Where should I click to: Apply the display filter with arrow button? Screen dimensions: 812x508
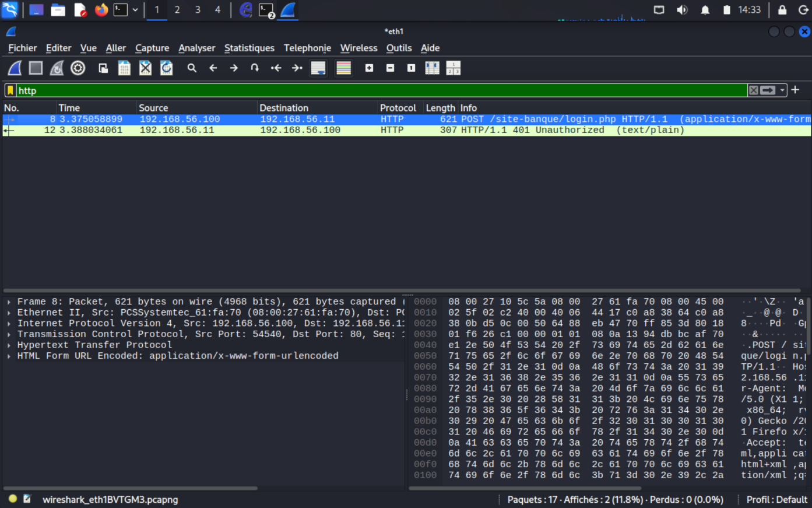coord(767,90)
